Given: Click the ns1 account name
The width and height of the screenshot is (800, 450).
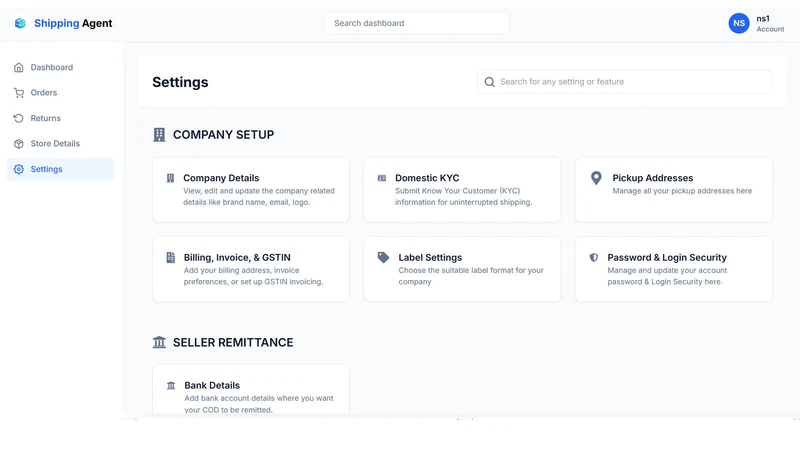Looking at the screenshot, I should point(763,18).
